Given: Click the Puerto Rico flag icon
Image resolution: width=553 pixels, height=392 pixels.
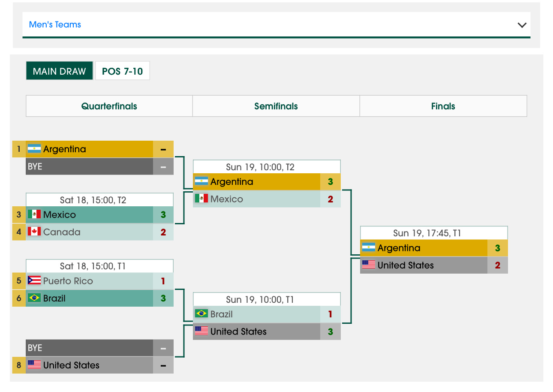Looking at the screenshot, I should tap(34, 280).
